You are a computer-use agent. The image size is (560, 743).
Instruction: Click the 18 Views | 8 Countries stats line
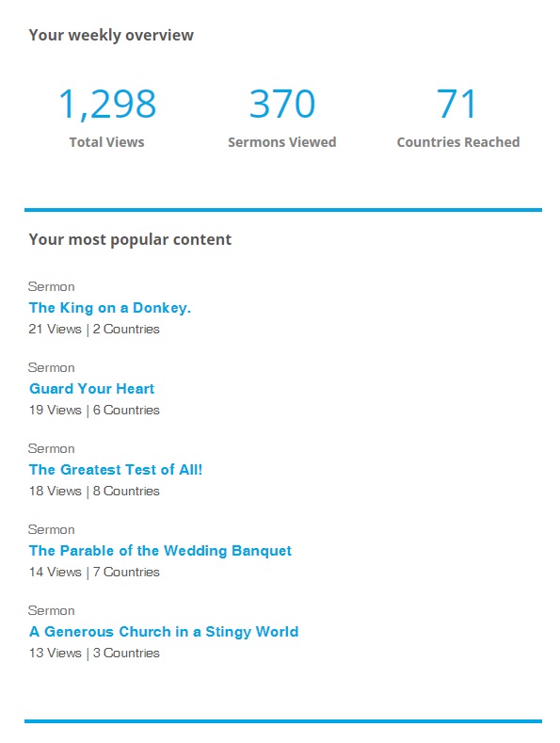(94, 492)
